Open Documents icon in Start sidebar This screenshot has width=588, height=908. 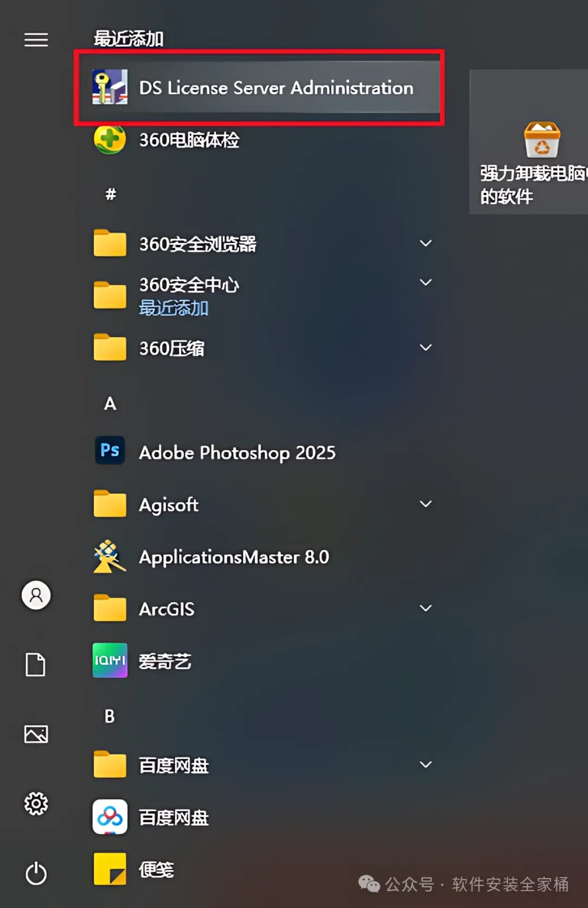coord(36,665)
